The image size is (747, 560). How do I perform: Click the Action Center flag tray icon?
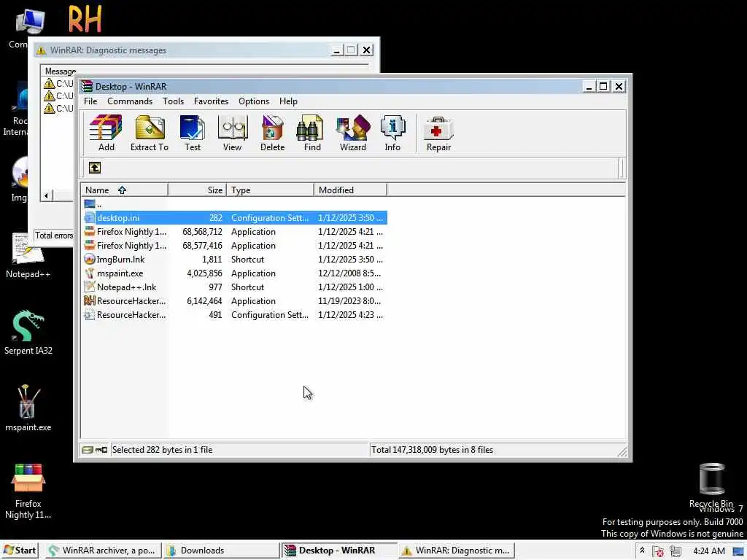tap(659, 551)
